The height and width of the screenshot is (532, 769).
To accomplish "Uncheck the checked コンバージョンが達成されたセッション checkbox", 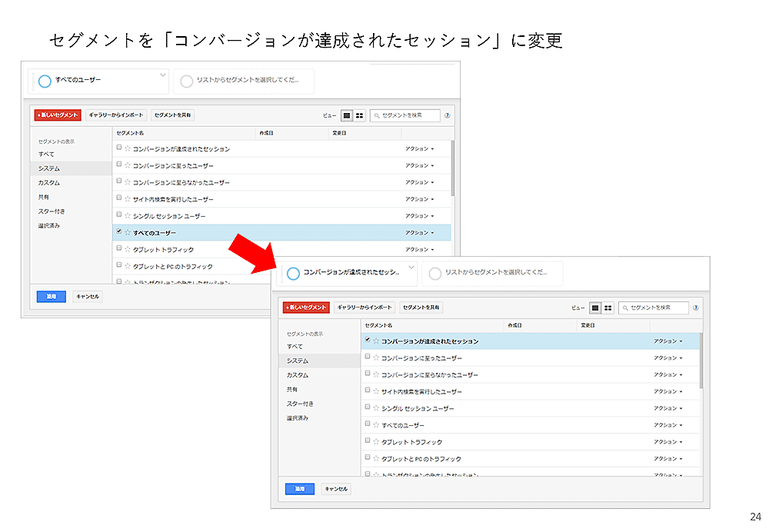I will (x=368, y=340).
